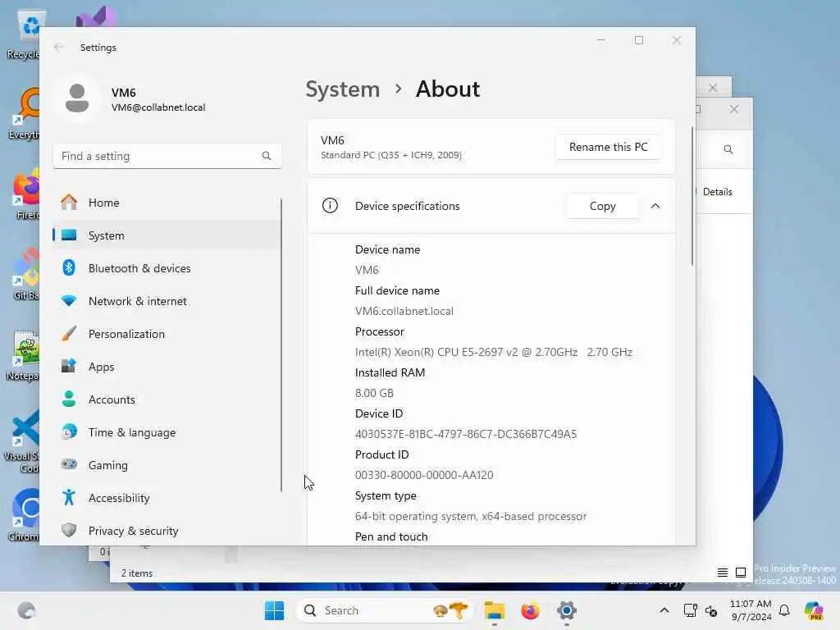Close the background File Explorer window
Image resolution: width=840 pixels, height=630 pixels.
pos(734,109)
